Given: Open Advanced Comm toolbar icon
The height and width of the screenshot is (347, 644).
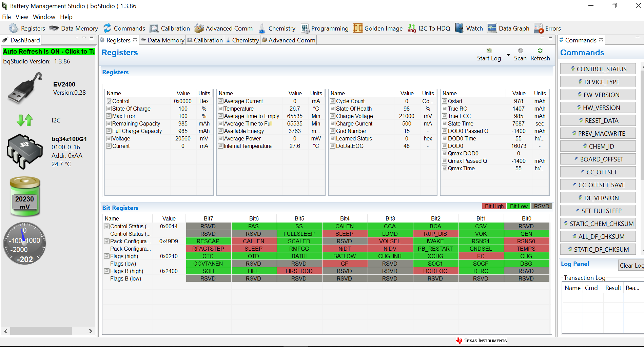Looking at the screenshot, I should tap(199, 28).
